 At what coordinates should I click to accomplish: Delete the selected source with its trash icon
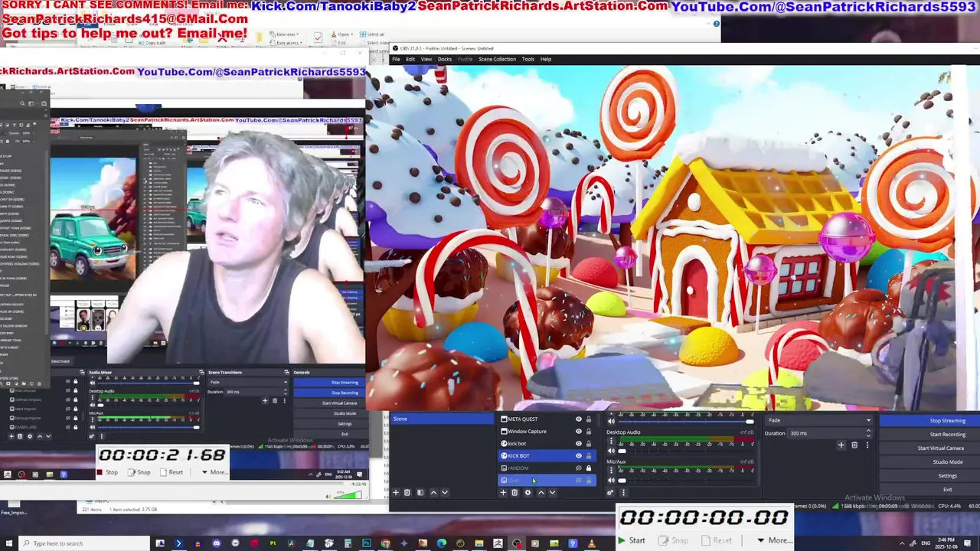tap(514, 492)
